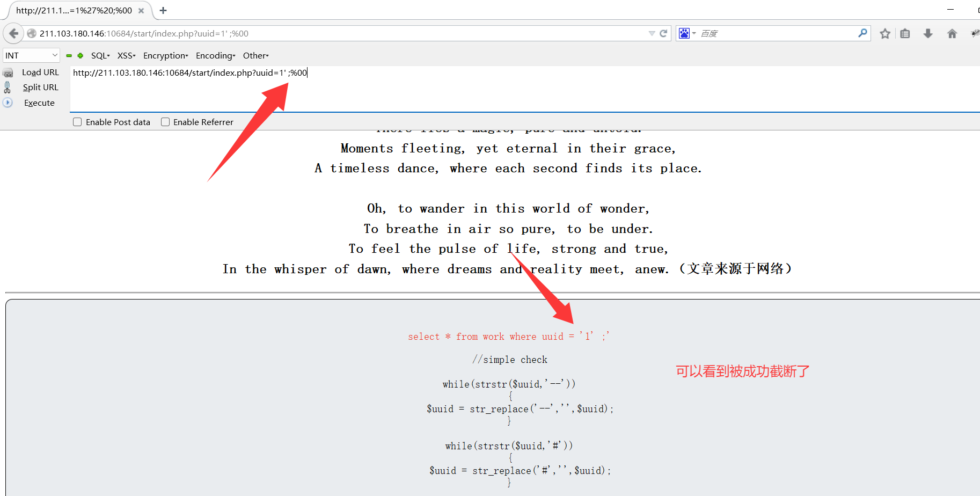Click the Load URL button
Image resolution: width=980 pixels, height=496 pixels.
click(x=40, y=72)
